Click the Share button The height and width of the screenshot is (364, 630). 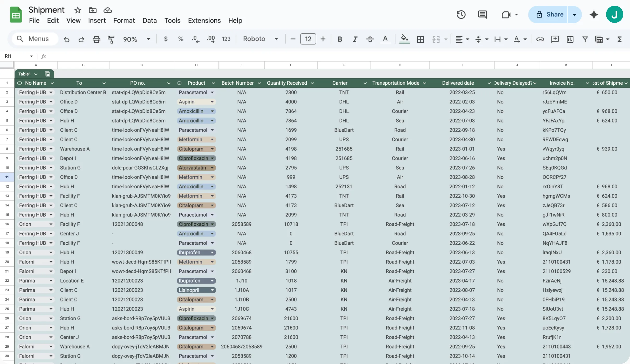pos(549,15)
